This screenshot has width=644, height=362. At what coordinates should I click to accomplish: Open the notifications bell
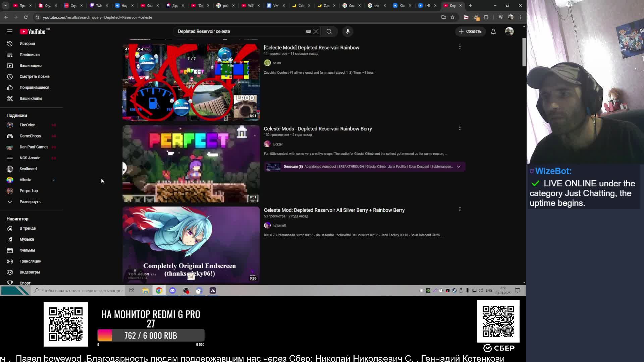tap(493, 31)
